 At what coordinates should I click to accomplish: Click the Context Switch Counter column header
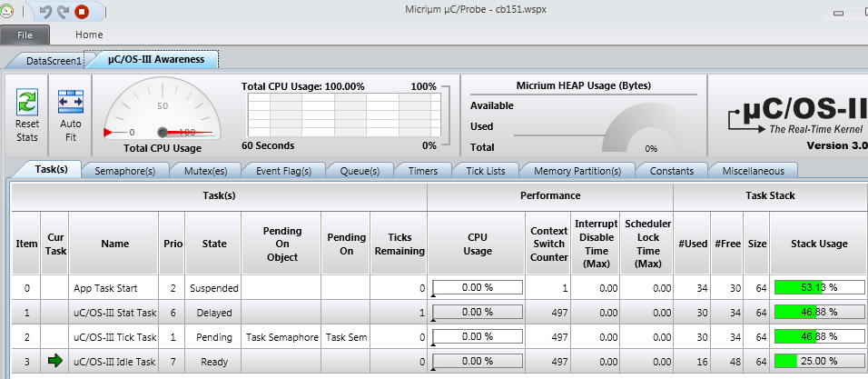(548, 244)
